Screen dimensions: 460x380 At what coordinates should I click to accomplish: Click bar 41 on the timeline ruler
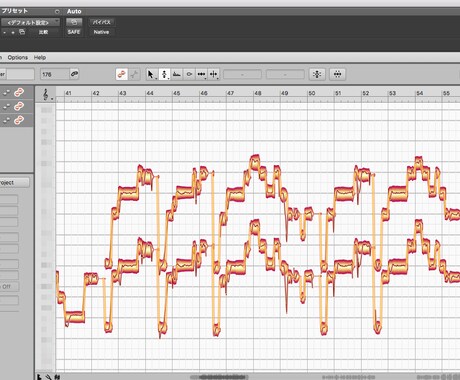tap(68, 93)
